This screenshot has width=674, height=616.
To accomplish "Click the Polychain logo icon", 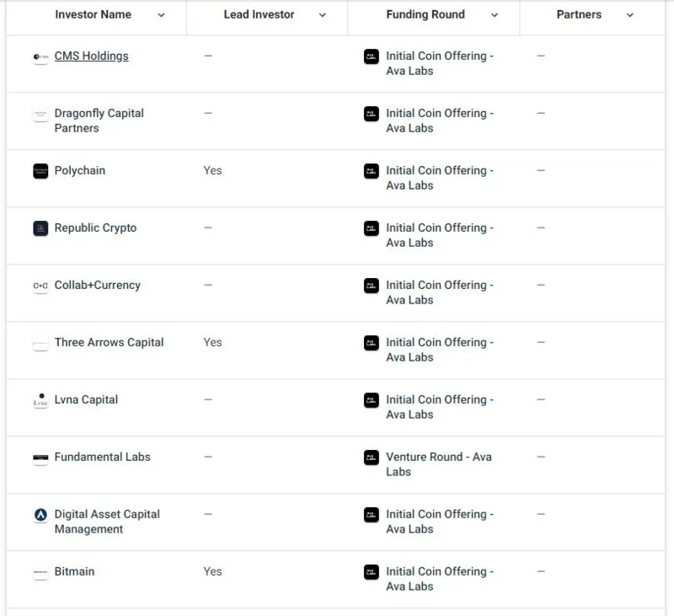I will click(x=40, y=171).
